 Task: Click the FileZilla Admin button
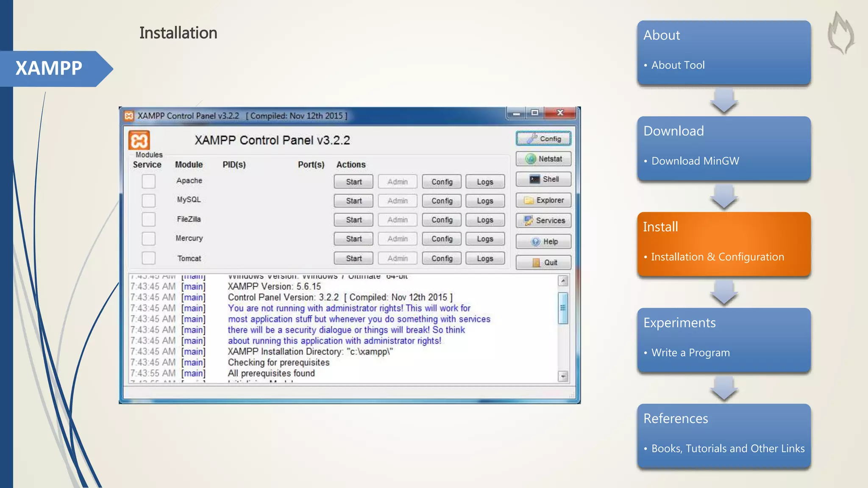tap(398, 220)
